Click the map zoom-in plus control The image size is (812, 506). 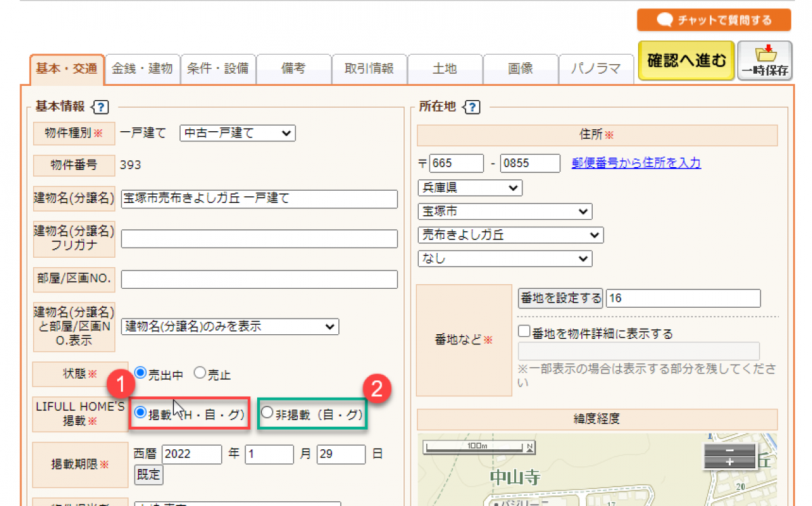coord(729,461)
